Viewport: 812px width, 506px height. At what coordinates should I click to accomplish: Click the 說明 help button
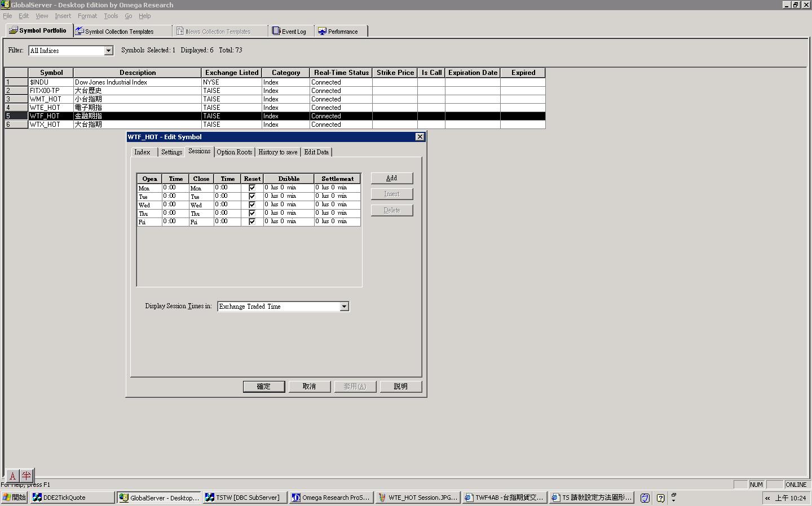tap(401, 387)
